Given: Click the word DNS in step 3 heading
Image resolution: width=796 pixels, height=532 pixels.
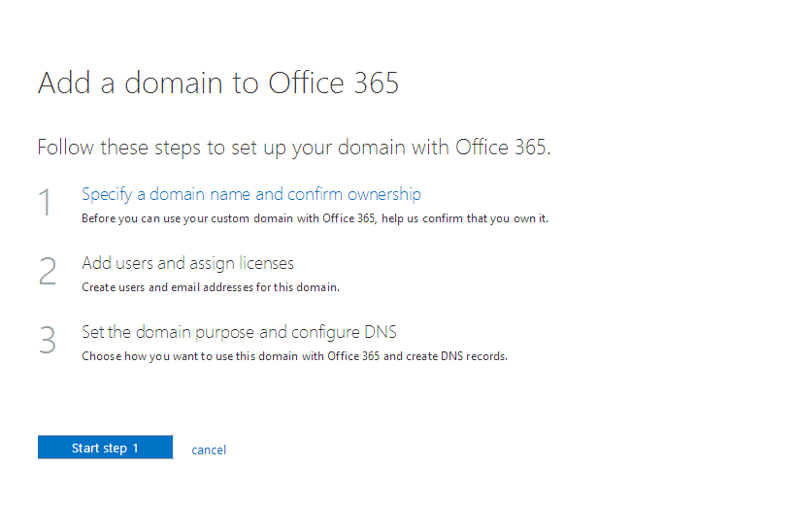Looking at the screenshot, I should click(381, 332).
